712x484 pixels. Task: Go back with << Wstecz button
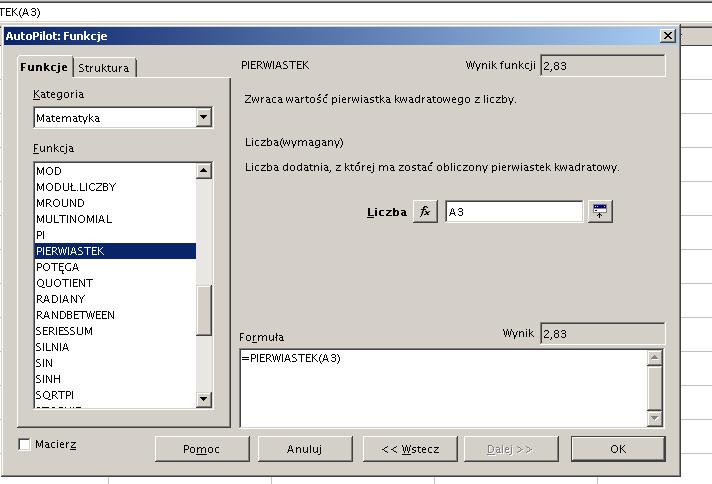pos(410,449)
